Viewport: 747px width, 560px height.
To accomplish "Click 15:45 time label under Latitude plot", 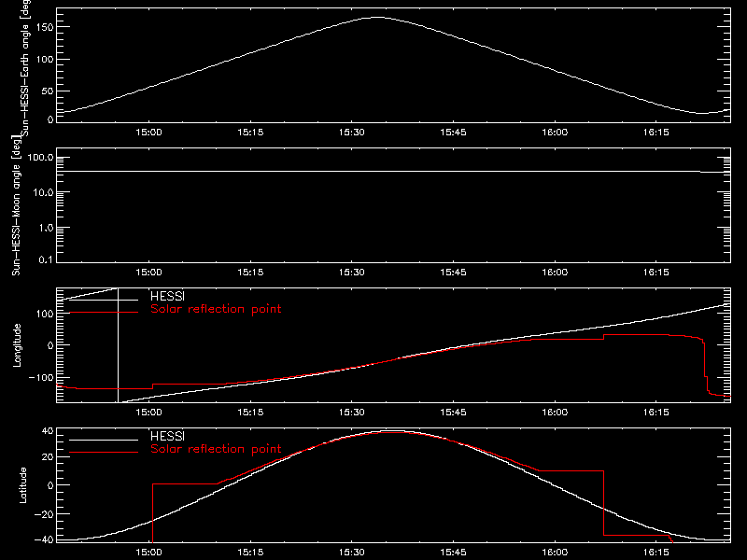I will coord(453,553).
